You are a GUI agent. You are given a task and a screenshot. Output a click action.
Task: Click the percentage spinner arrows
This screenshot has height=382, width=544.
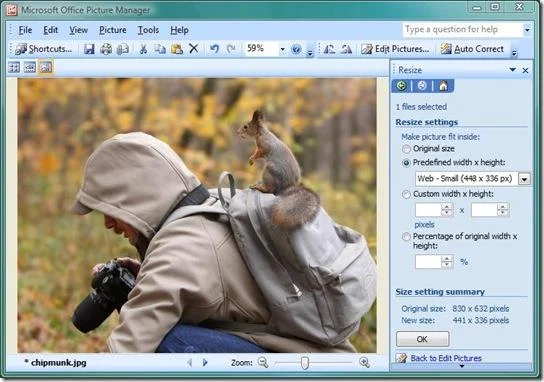[x=447, y=262]
